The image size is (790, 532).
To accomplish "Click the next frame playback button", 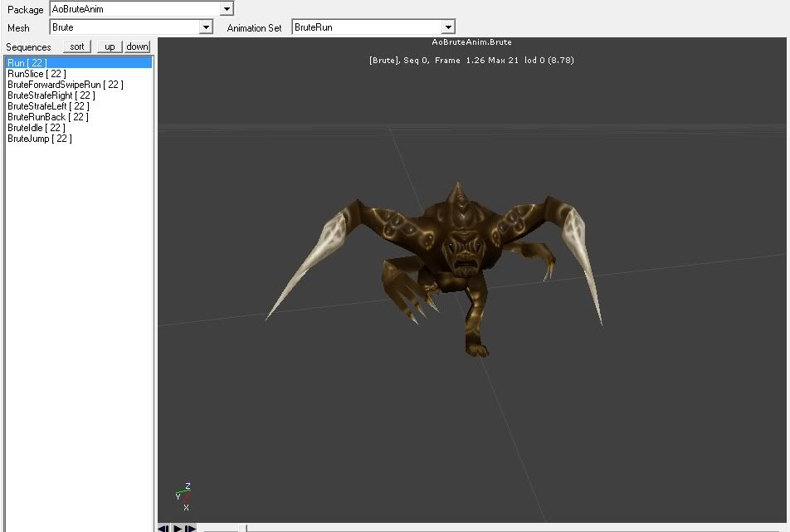I will pos(191,528).
